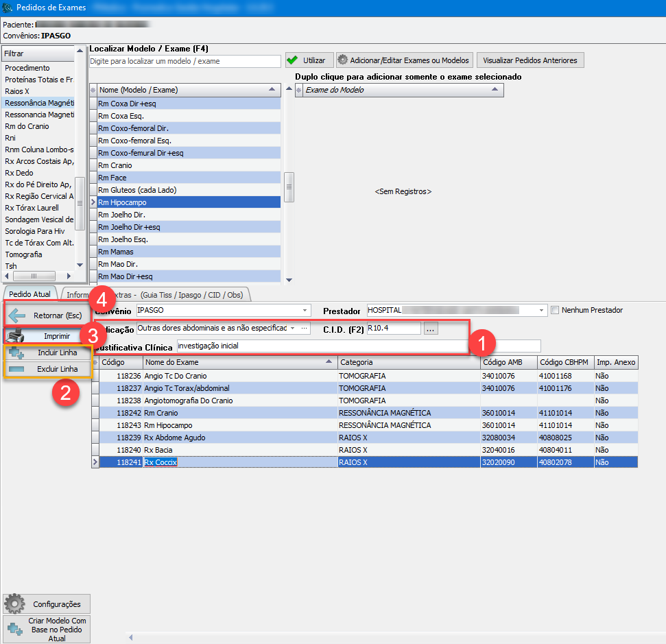
Task: Select Tomografia in the filter list
Action: pos(24,254)
